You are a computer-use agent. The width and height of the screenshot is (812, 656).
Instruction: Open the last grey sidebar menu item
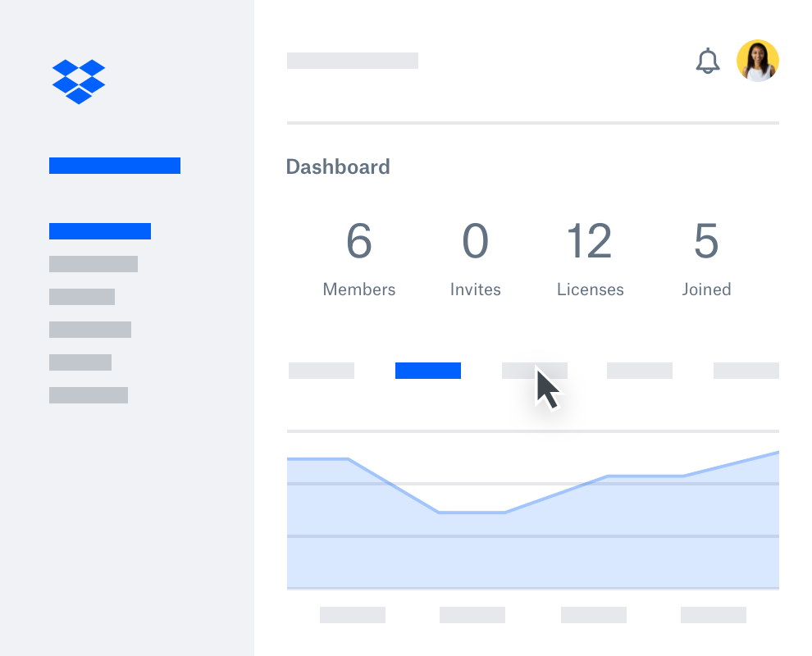coord(89,395)
